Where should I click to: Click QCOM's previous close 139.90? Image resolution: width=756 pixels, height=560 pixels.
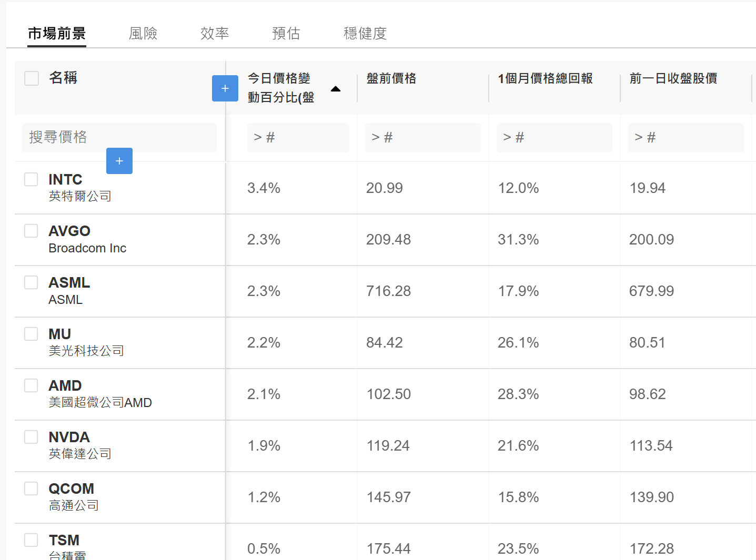(651, 497)
